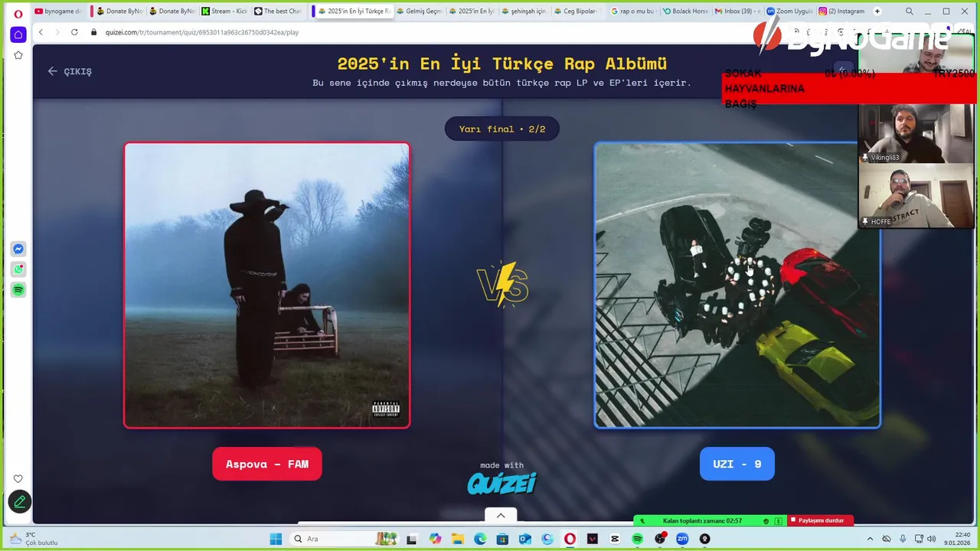Open the Windows Start menu
Viewport: 980px width, 551px height.
pyautogui.click(x=276, y=539)
